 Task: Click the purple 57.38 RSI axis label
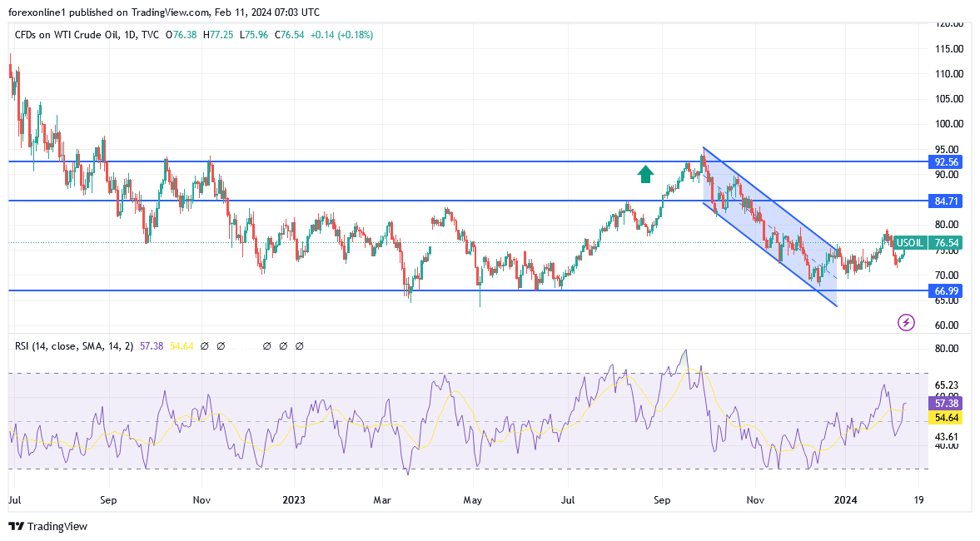946,402
